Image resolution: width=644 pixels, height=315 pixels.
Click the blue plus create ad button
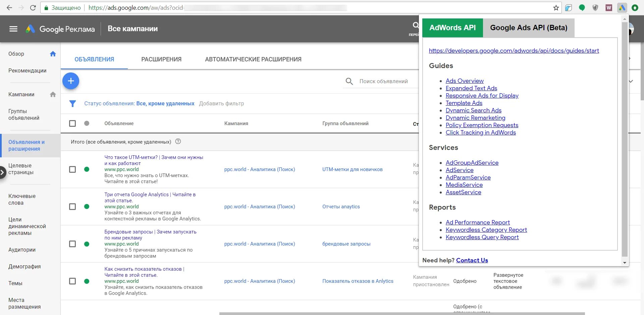[x=71, y=81]
